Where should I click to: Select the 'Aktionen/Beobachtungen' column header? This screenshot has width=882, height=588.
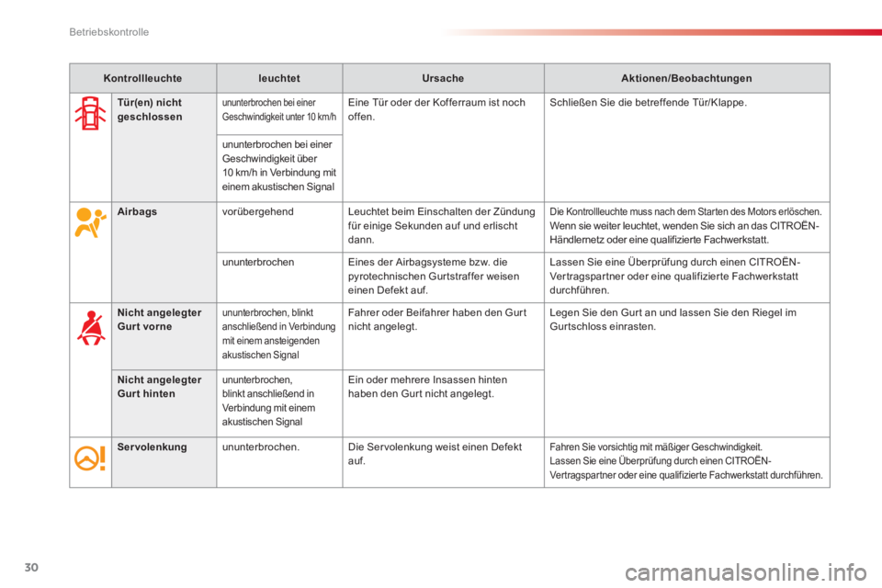(x=686, y=78)
